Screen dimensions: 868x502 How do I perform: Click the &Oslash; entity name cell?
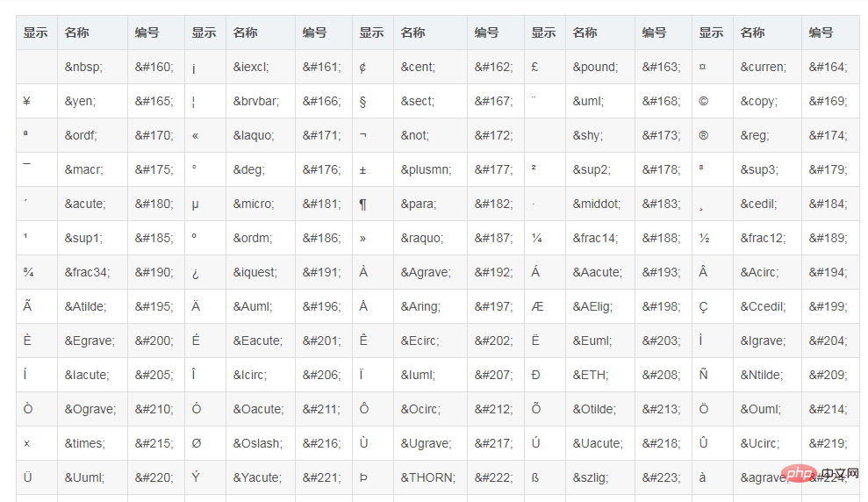[x=260, y=444]
